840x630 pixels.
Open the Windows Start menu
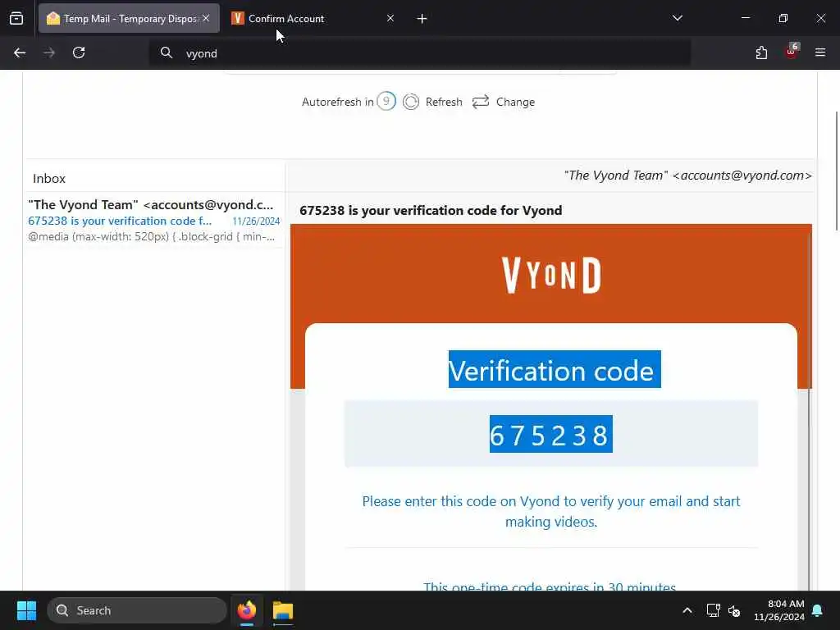[26, 610]
